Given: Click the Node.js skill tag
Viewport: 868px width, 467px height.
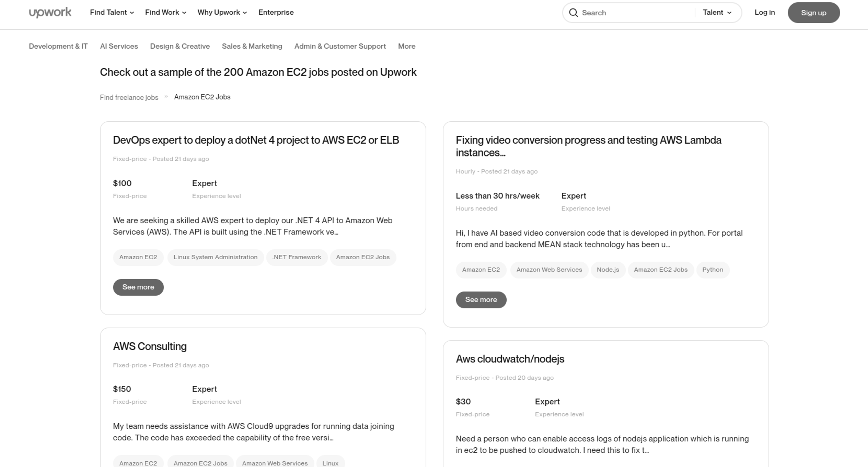Looking at the screenshot, I should [607, 270].
